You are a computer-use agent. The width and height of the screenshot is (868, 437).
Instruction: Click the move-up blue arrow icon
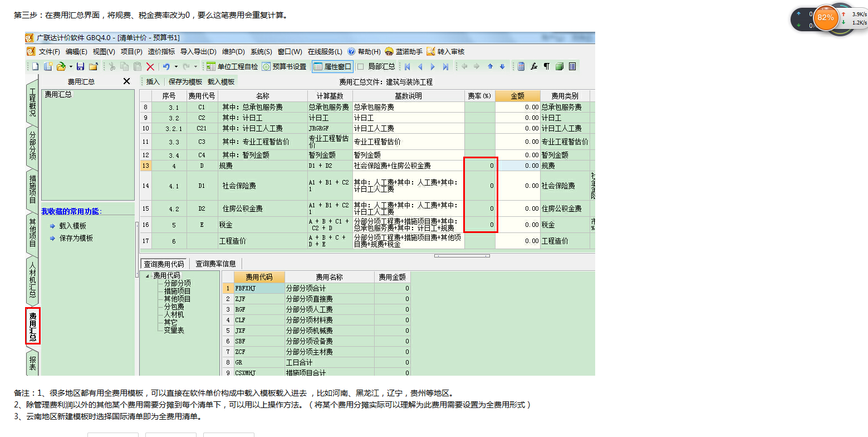click(490, 66)
